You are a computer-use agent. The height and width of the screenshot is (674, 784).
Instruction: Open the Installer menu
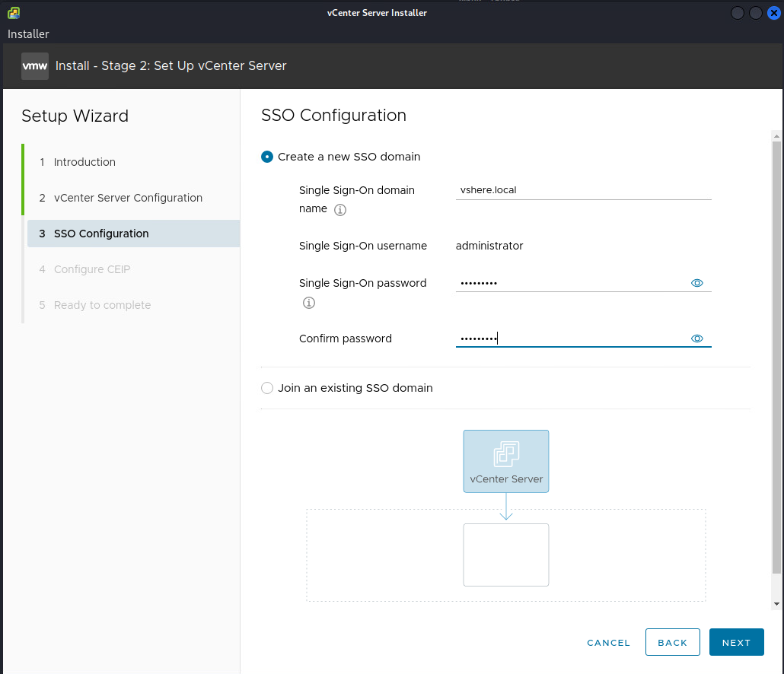click(28, 34)
